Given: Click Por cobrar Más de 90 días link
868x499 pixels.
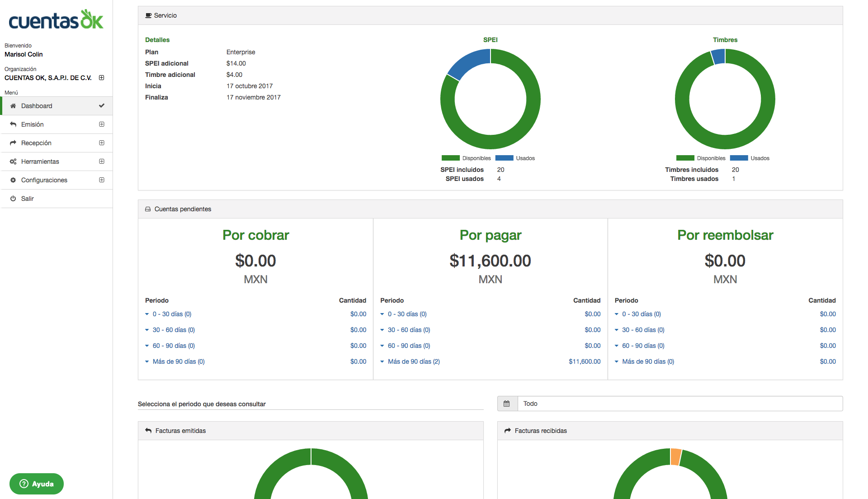Looking at the screenshot, I should point(179,361).
